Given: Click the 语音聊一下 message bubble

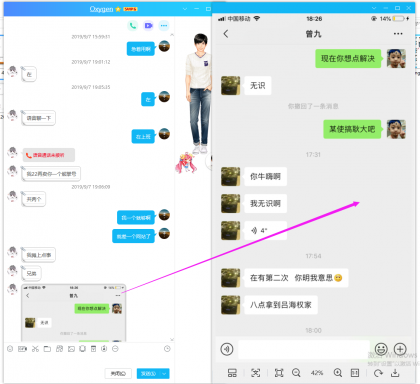Looking at the screenshot, I should [x=39, y=118].
